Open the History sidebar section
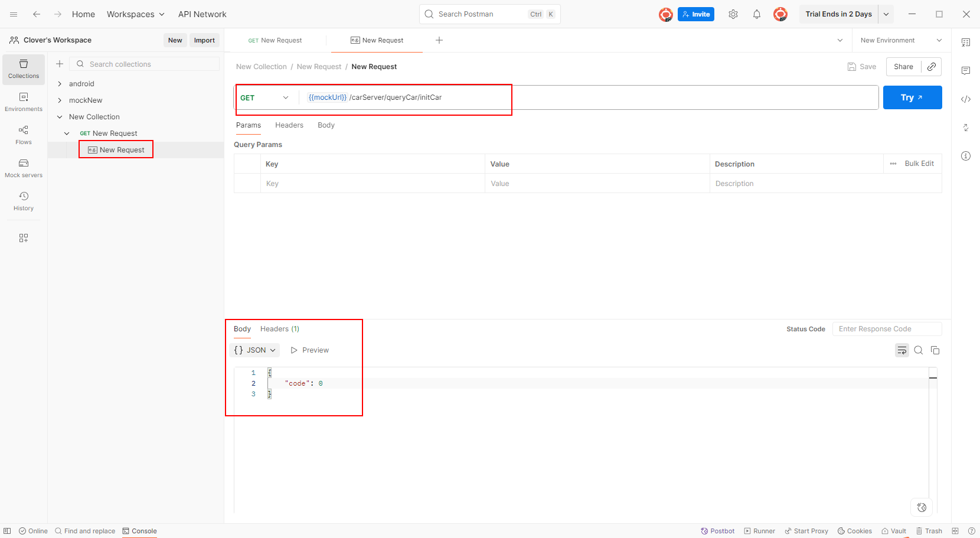 pyautogui.click(x=24, y=201)
